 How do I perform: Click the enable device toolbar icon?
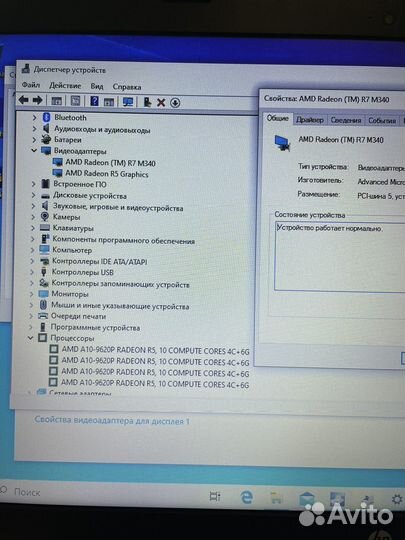(147, 102)
